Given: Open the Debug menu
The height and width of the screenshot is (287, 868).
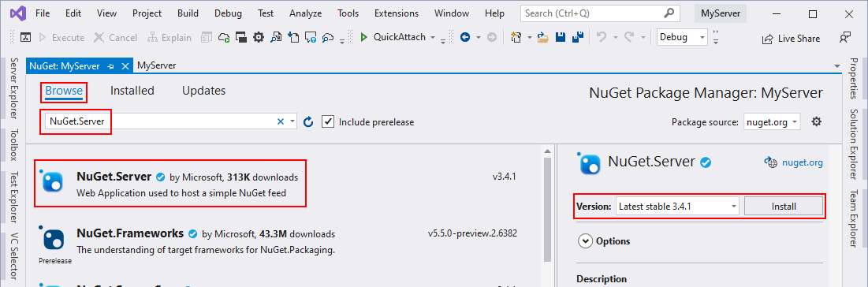Looking at the screenshot, I should (x=228, y=13).
